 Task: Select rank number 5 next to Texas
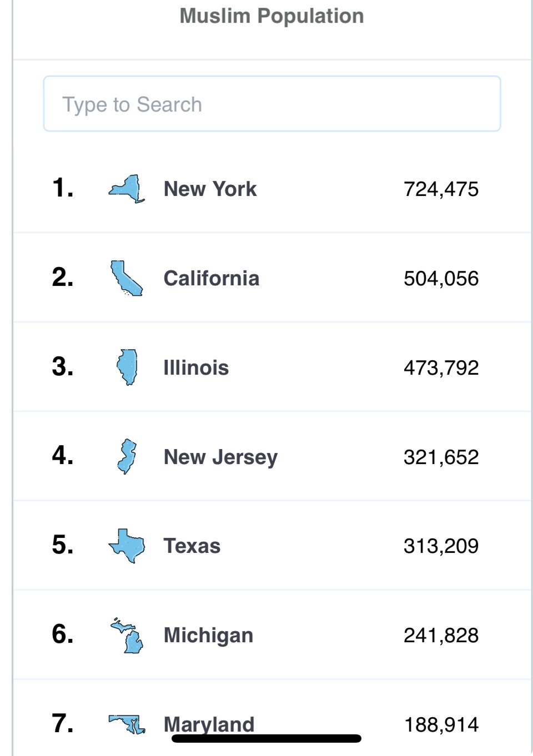pos(63,546)
